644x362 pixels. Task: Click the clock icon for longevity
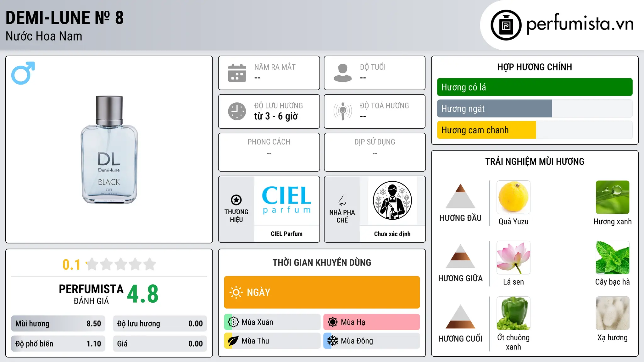(x=237, y=111)
